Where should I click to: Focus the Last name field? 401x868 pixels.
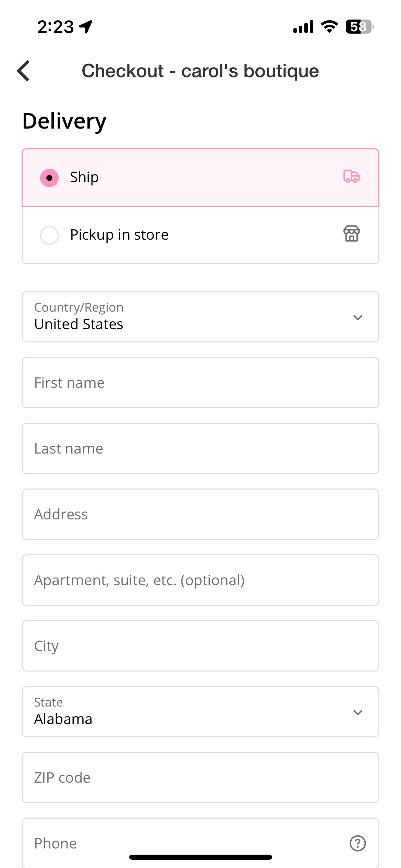coord(200,448)
